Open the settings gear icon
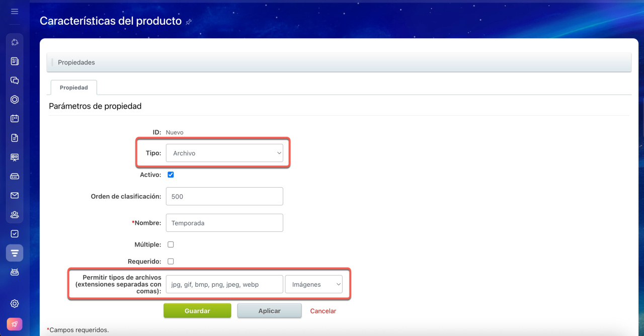The height and width of the screenshot is (336, 644). click(x=15, y=303)
